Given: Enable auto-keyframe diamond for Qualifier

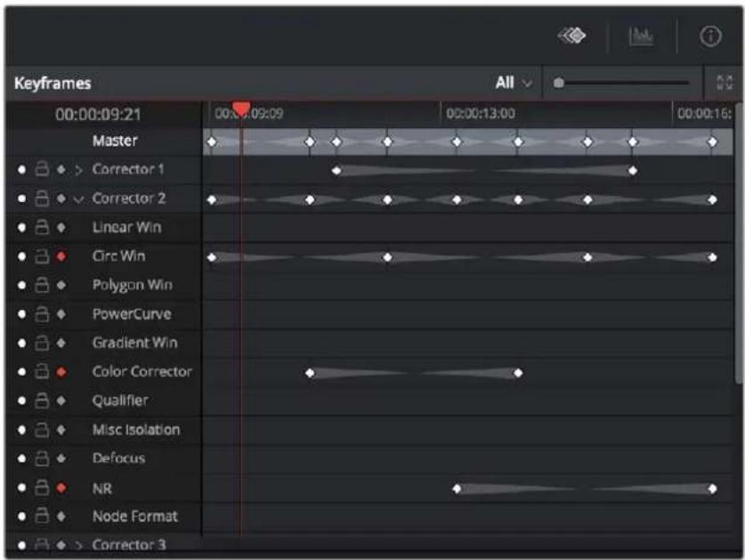Looking at the screenshot, I should click(x=61, y=401).
